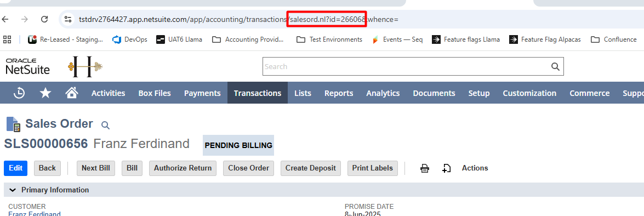
Task: Click the Authorize Return button
Action: [x=183, y=168]
